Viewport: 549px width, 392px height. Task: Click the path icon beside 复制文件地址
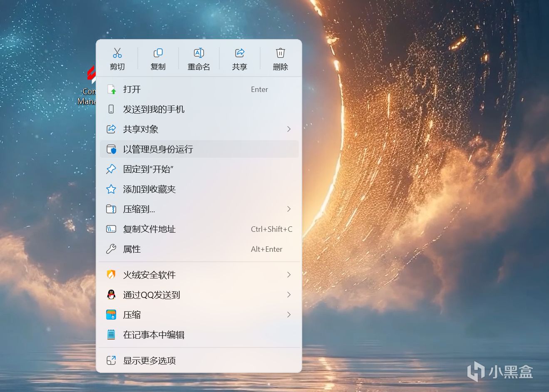pos(111,229)
